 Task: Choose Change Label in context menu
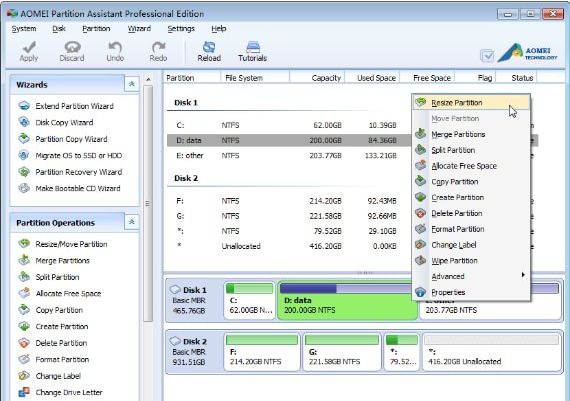(471, 245)
